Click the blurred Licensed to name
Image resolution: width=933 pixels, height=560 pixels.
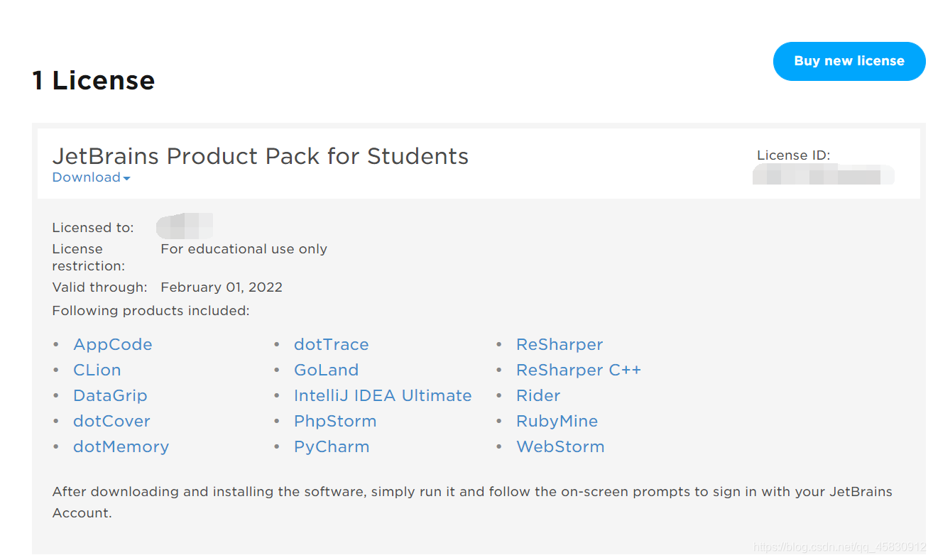coord(185,226)
